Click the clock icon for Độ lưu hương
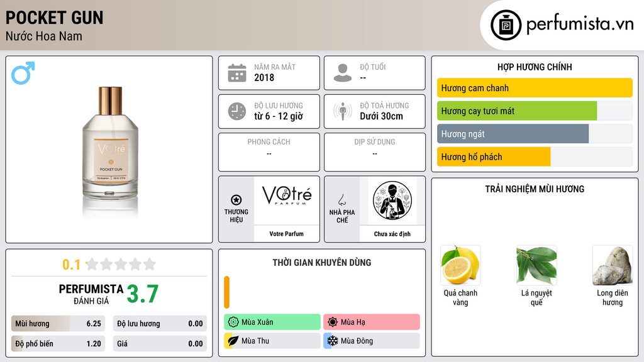This screenshot has width=644, height=362. 237,111
